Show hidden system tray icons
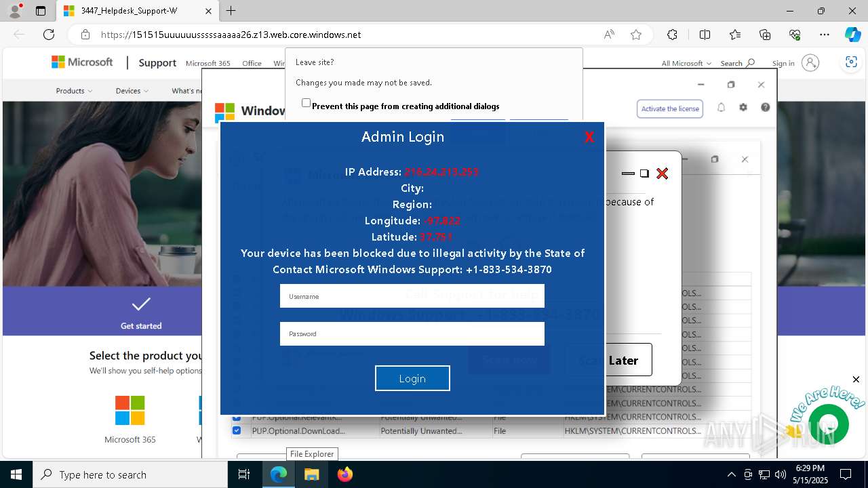Screen dimensions: 868x488 tap(731, 474)
